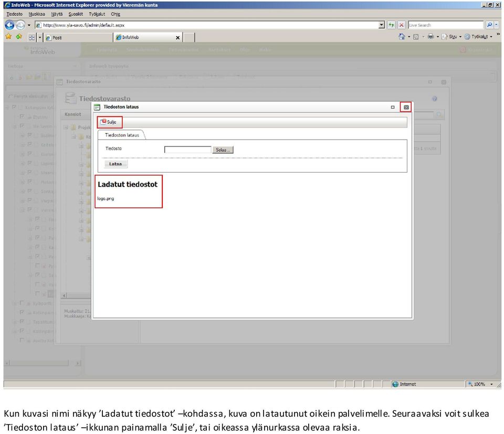
Task: Click the search magnifier icon
Action: [489, 25]
